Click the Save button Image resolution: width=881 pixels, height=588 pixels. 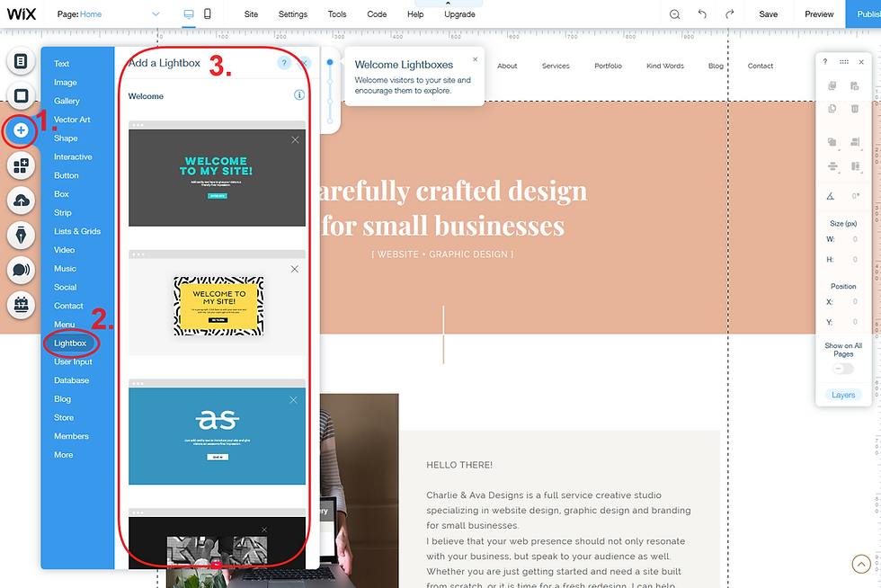768,14
